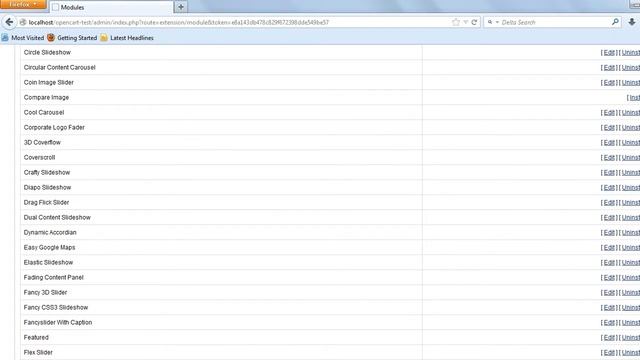The image size is (640, 360).
Task: Edit the Cool Carousel module
Action: [609, 113]
